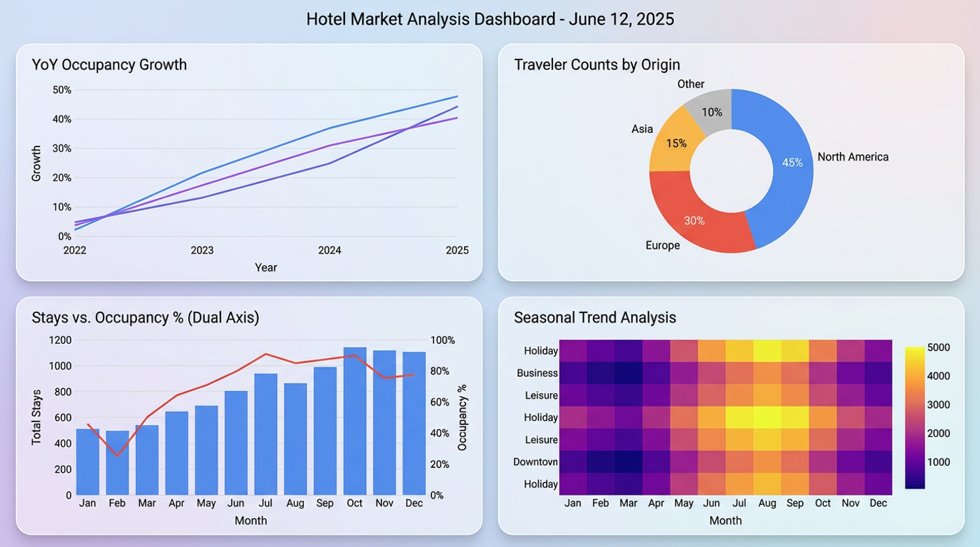Select the July bar in the Stays chart
Screen dimensions: 980x547
coord(266,434)
